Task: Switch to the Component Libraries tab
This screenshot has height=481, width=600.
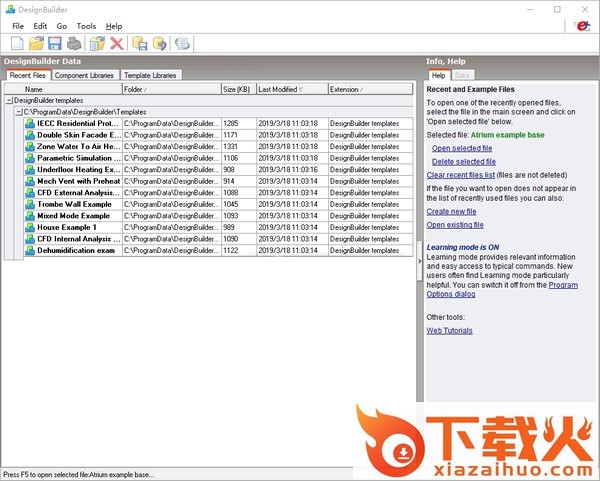Action: click(85, 75)
